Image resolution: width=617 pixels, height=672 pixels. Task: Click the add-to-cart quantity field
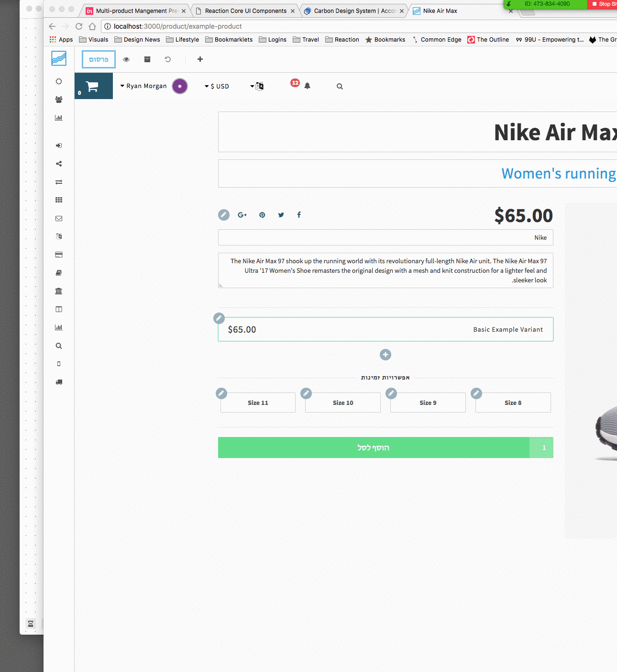[541, 448]
